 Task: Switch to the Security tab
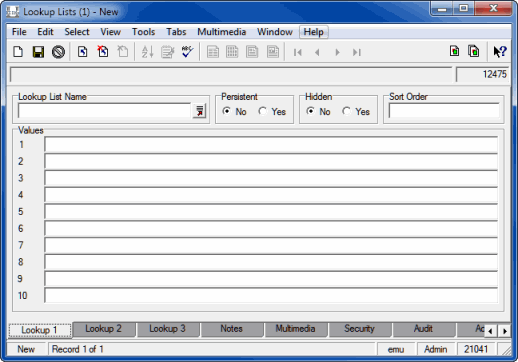point(359,329)
